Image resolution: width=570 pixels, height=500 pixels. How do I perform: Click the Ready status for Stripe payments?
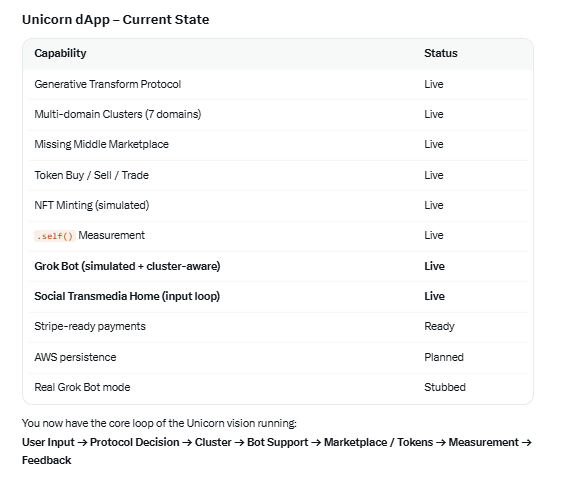click(439, 327)
